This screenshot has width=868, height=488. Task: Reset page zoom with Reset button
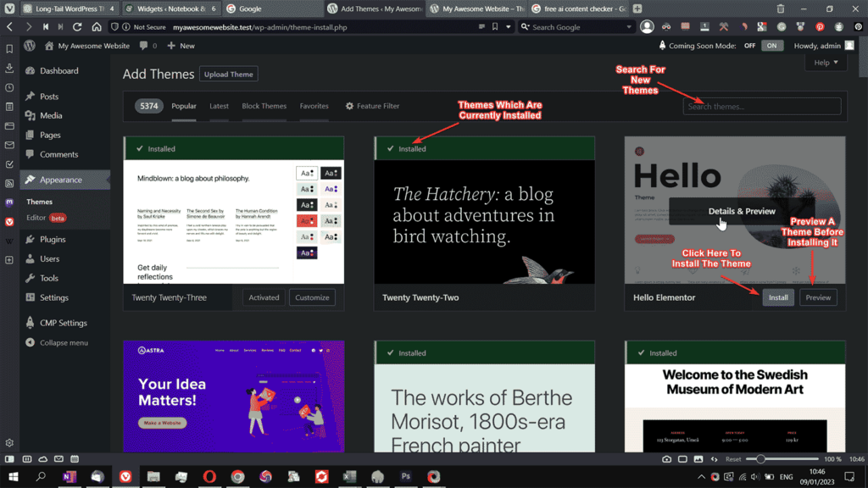pos(733,459)
